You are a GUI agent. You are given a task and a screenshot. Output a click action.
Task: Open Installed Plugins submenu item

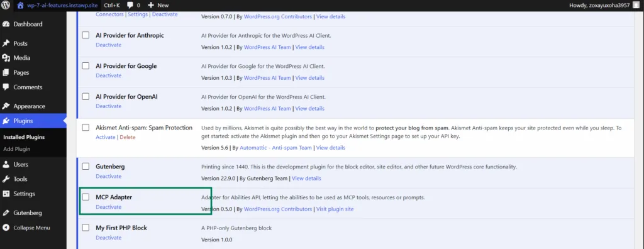[24, 137]
